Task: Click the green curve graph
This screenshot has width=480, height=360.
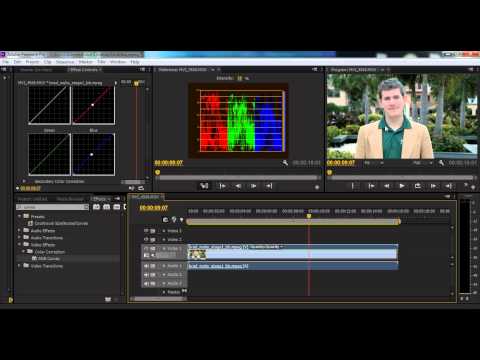Action: tap(49, 154)
